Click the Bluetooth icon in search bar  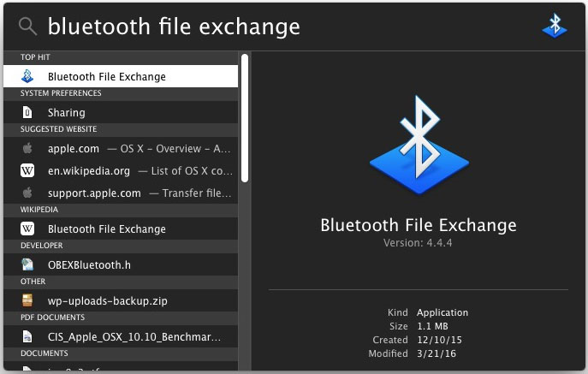point(555,26)
